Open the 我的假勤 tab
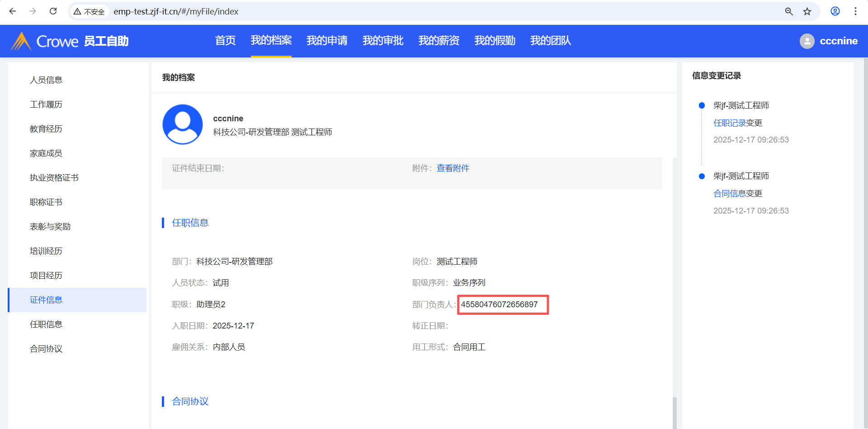This screenshot has width=868, height=429. tap(495, 41)
